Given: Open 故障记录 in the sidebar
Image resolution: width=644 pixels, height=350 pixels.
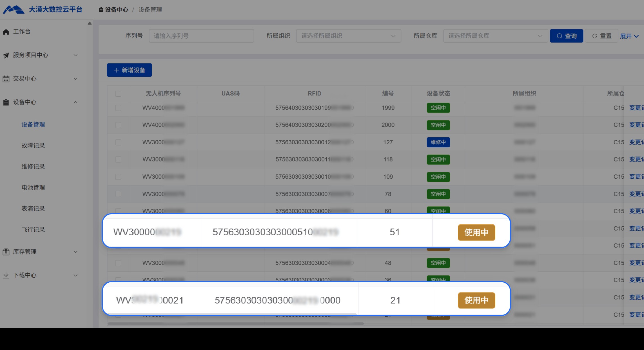Looking at the screenshot, I should pyautogui.click(x=33, y=145).
